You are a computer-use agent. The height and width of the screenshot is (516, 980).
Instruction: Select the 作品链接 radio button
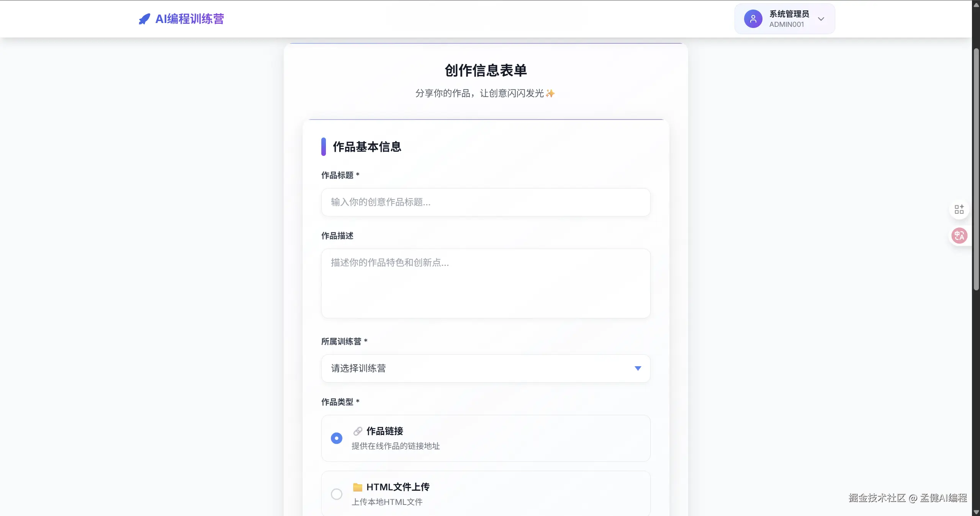tap(337, 438)
